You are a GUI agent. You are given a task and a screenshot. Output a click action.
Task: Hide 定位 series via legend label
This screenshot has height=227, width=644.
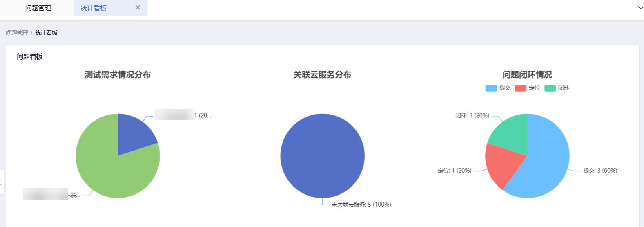534,88
